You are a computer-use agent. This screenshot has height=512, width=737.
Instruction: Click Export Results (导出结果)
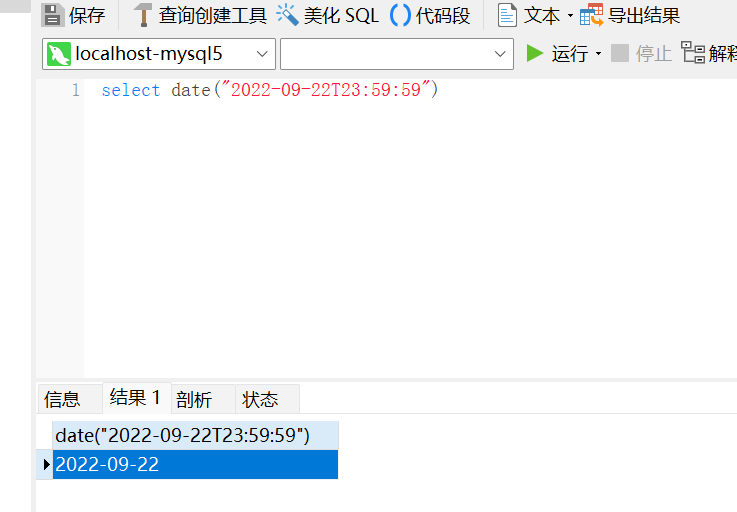point(630,16)
